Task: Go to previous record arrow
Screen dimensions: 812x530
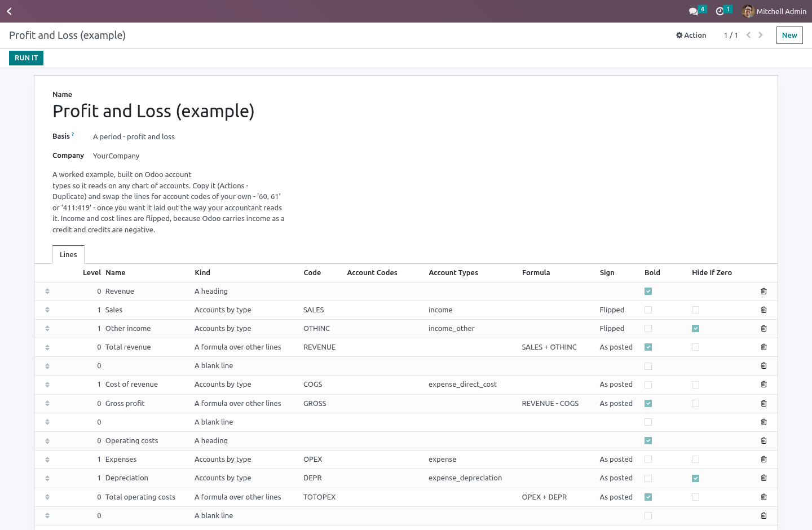Action: 748,35
